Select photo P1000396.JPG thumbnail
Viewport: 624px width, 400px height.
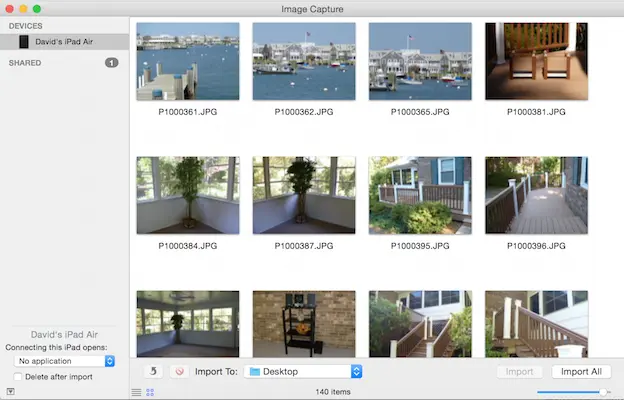coord(536,194)
